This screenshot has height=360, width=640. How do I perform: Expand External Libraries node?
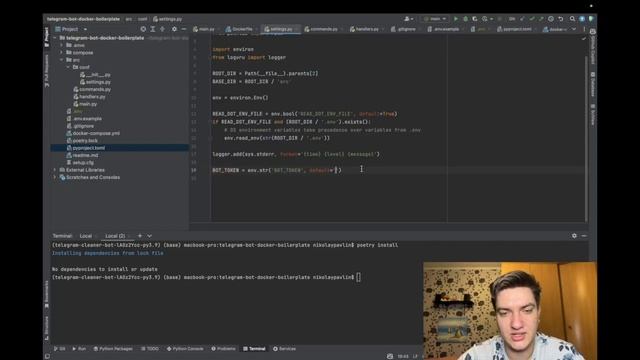(55, 170)
